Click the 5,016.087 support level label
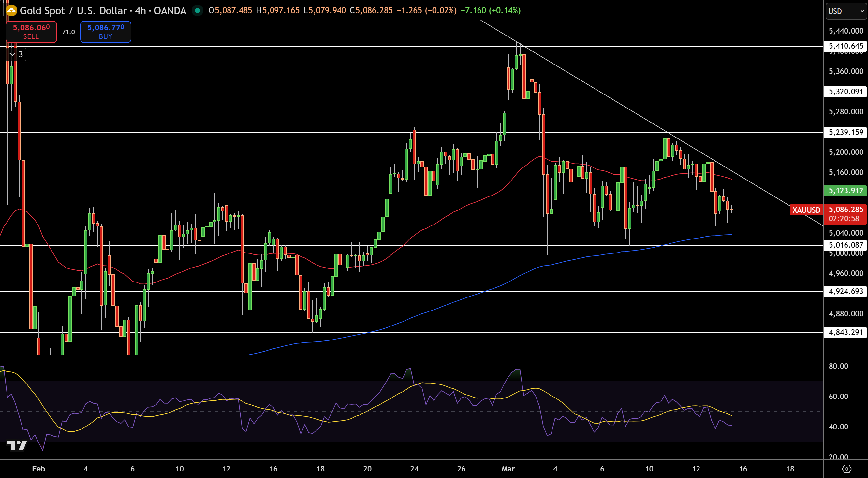The width and height of the screenshot is (868, 478). [x=846, y=245]
